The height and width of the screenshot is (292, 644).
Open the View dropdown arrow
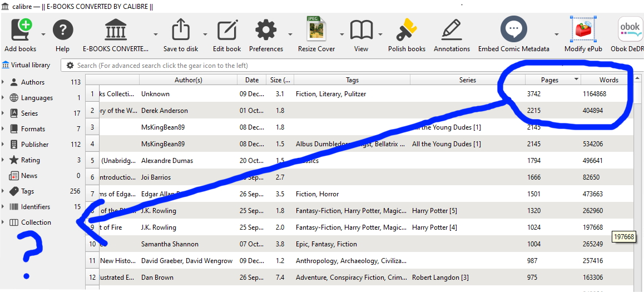pyautogui.click(x=380, y=34)
